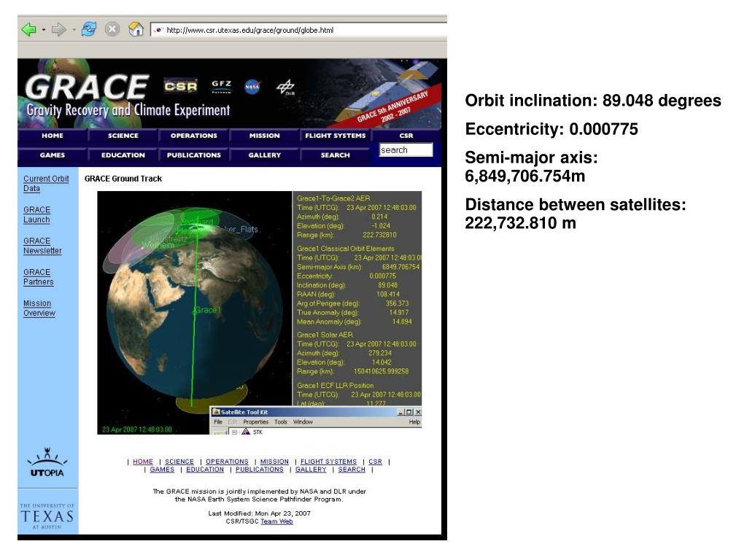Click footer OPERATIONS link
The image size is (747, 560).
tap(227, 462)
